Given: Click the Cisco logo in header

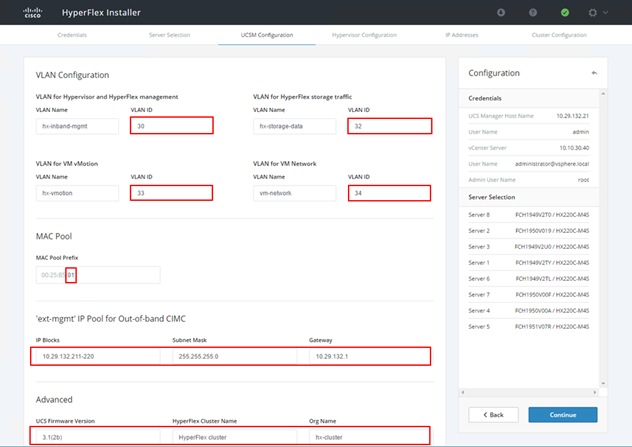Looking at the screenshot, I should pos(33,12).
